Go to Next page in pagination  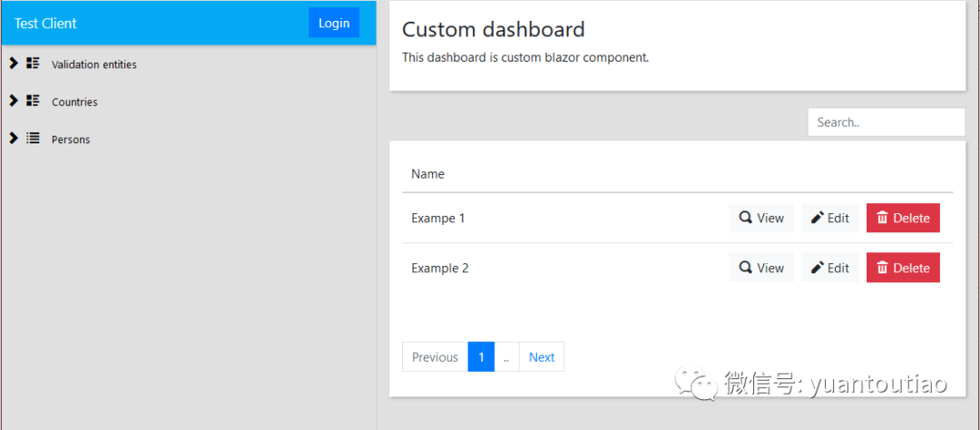coord(541,357)
